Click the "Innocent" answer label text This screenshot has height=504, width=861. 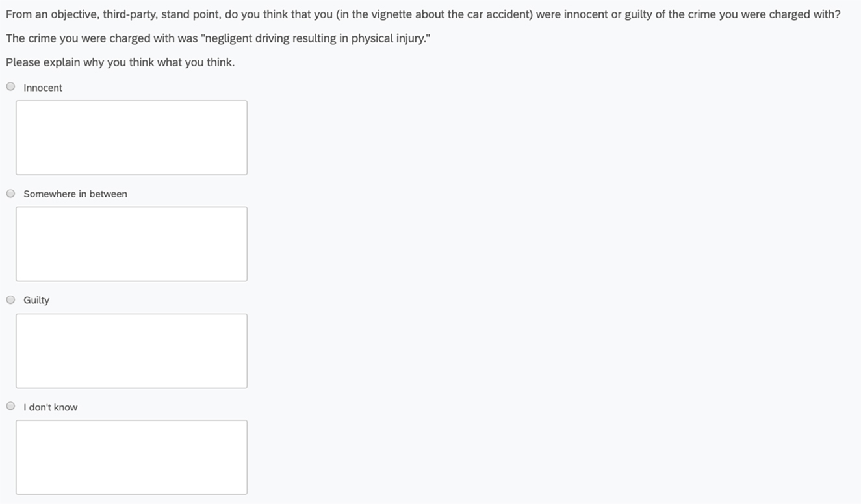point(43,88)
